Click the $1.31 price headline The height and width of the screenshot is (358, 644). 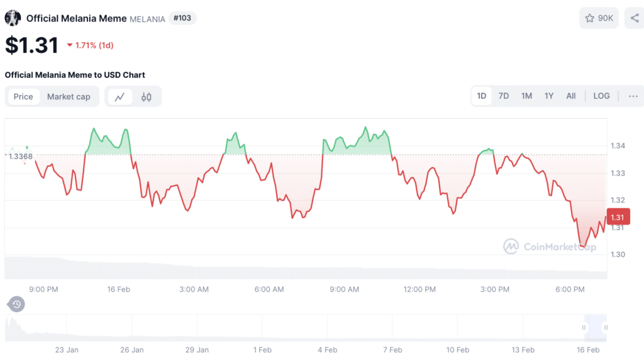(x=31, y=45)
